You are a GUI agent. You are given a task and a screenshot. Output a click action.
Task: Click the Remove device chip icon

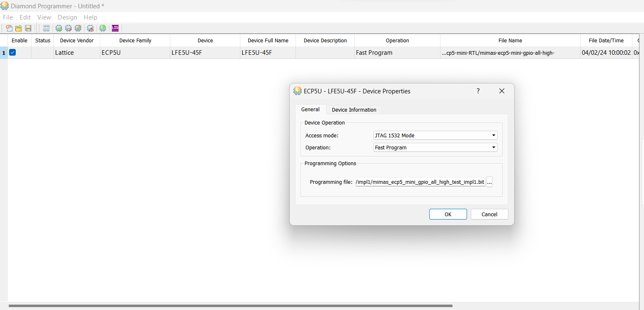68,28
